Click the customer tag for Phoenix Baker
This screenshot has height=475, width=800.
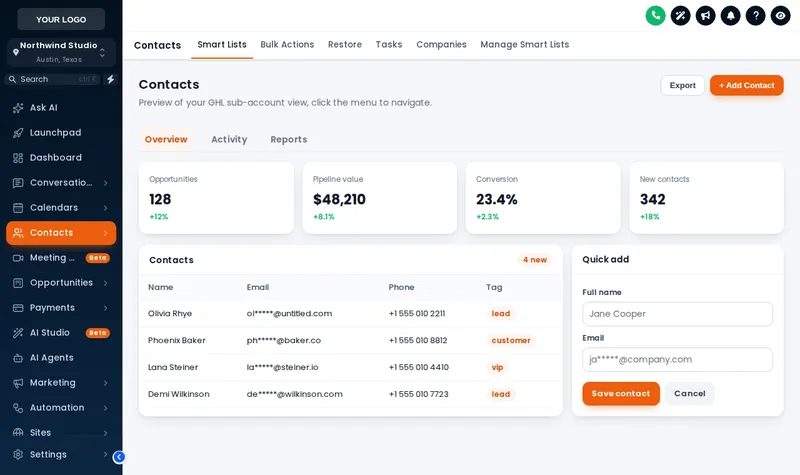point(511,340)
